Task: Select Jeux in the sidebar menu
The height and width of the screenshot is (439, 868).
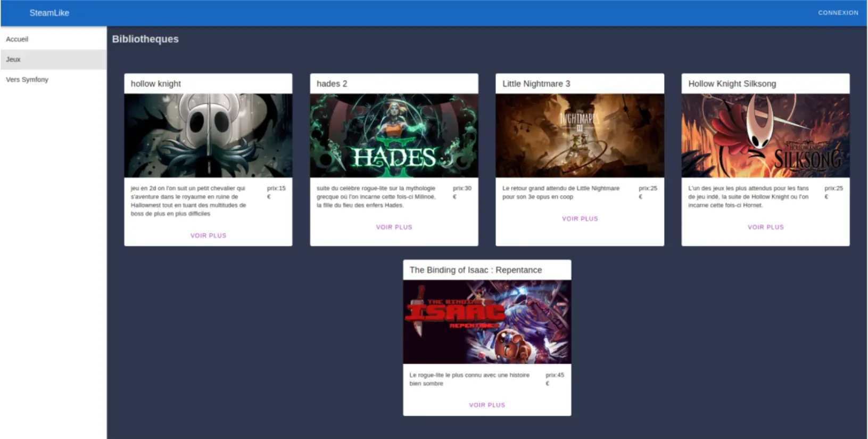Action: 13,60
